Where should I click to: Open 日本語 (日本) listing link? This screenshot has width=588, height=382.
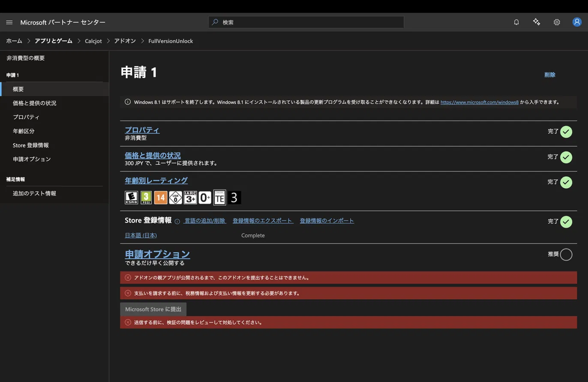click(141, 235)
